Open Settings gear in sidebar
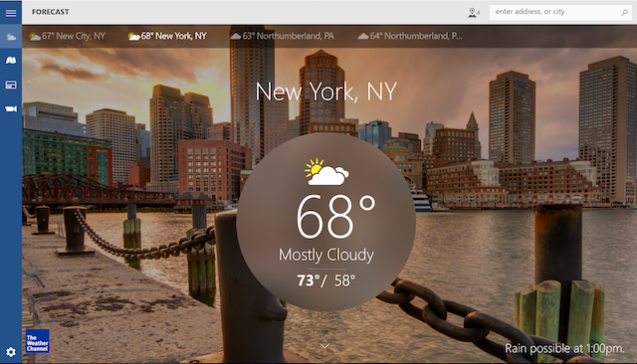The width and height of the screenshot is (637, 364). (x=11, y=352)
